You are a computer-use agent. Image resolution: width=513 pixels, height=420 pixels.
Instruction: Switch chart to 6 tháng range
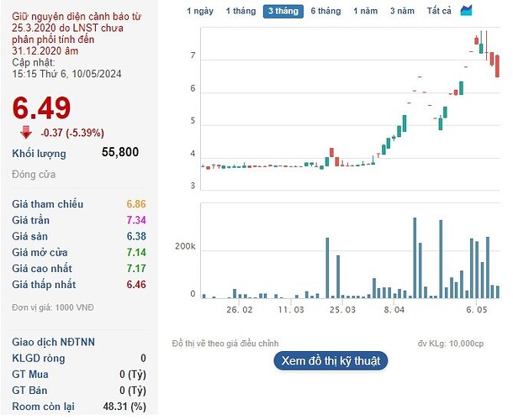(x=325, y=11)
